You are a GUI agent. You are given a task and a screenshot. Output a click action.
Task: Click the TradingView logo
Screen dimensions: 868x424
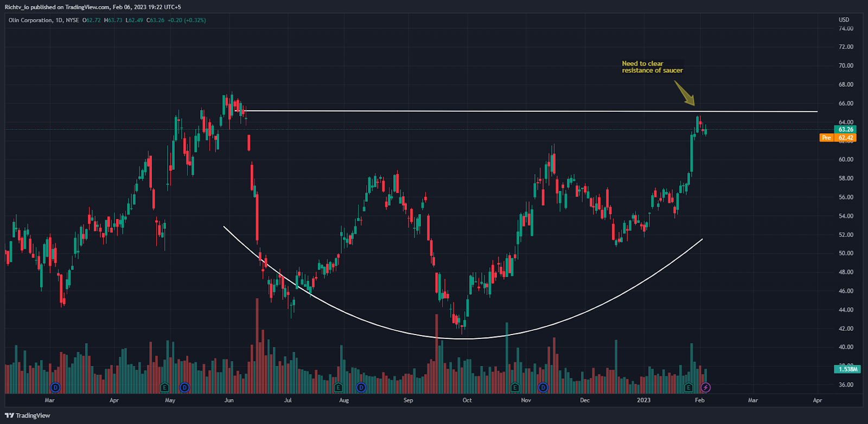pyautogui.click(x=28, y=415)
